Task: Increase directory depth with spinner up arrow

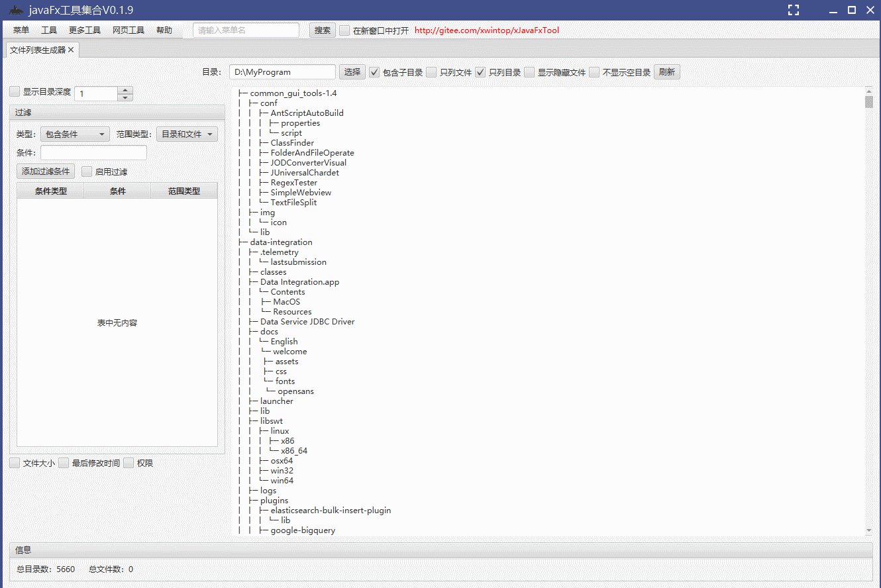Action: pyautogui.click(x=125, y=90)
